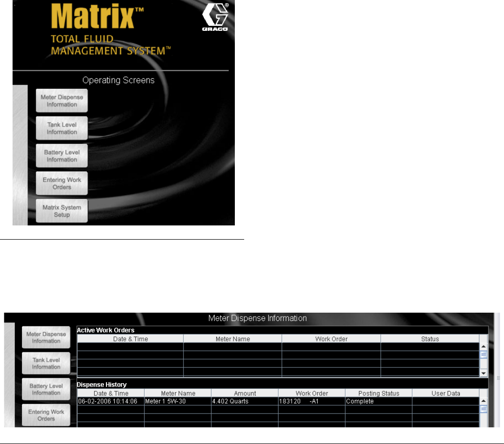
Task: Click the Posting Status column header
Action: click(378, 393)
